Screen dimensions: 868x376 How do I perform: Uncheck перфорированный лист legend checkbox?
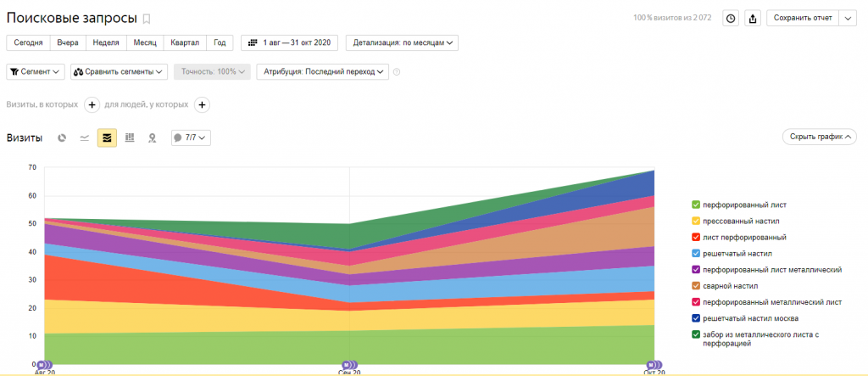[x=695, y=205]
